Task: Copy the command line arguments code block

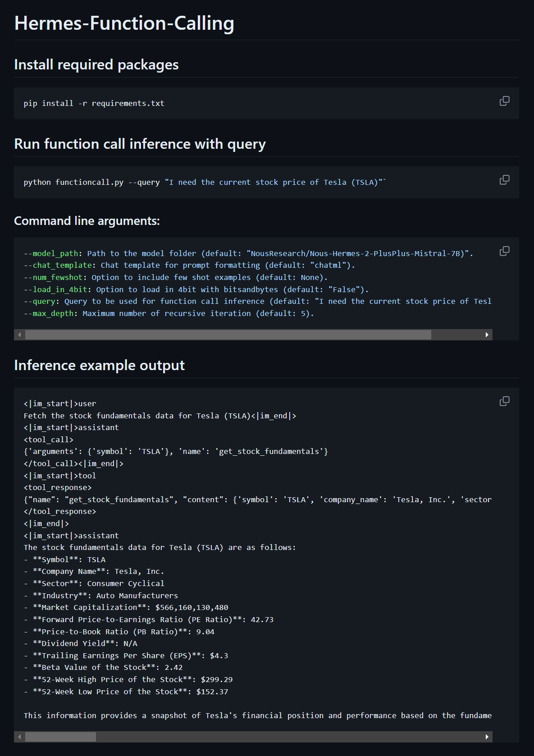Action: tap(504, 251)
